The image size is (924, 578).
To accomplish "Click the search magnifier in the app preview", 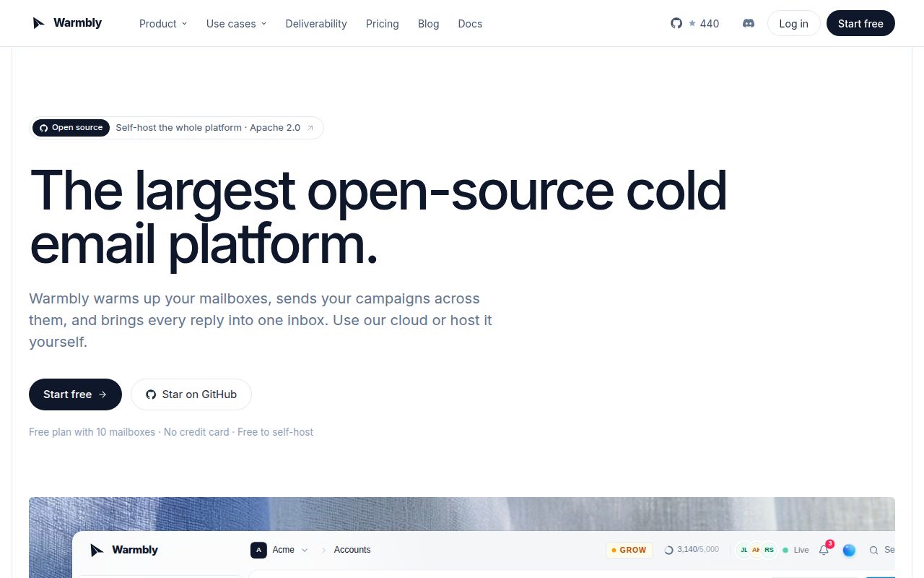I will [873, 550].
